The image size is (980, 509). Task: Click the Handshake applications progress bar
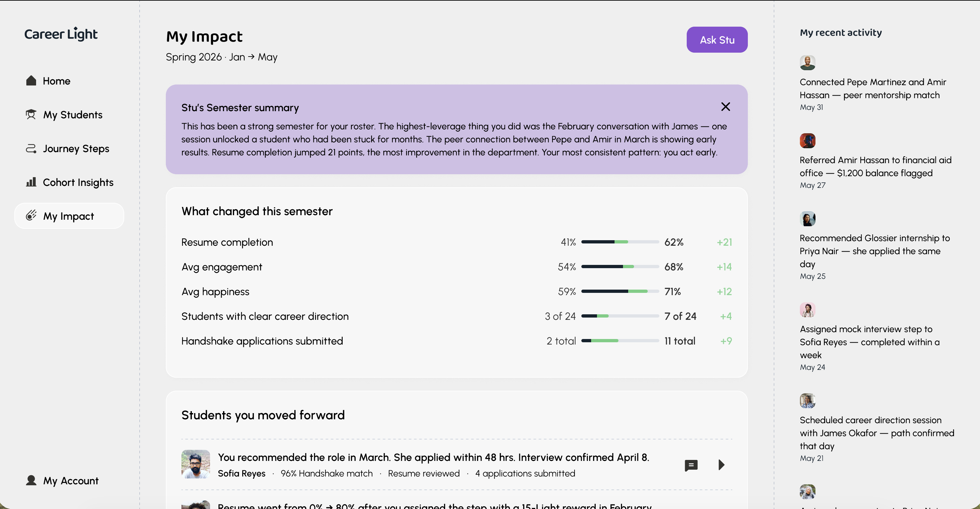tap(620, 341)
